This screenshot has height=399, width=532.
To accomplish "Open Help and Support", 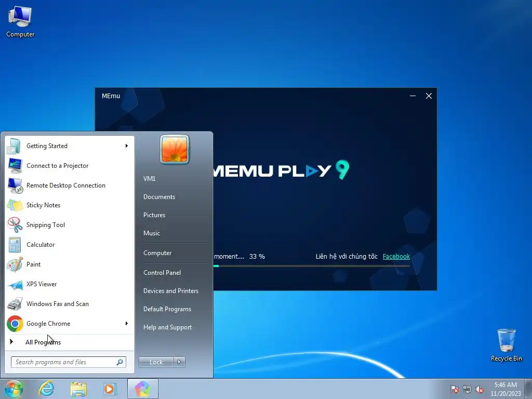I will 168,327.
